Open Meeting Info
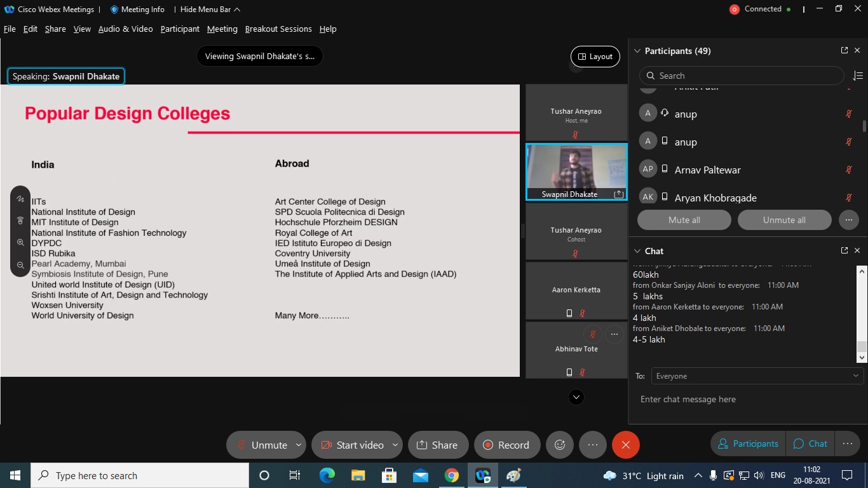This screenshot has width=868, height=488. click(137, 10)
